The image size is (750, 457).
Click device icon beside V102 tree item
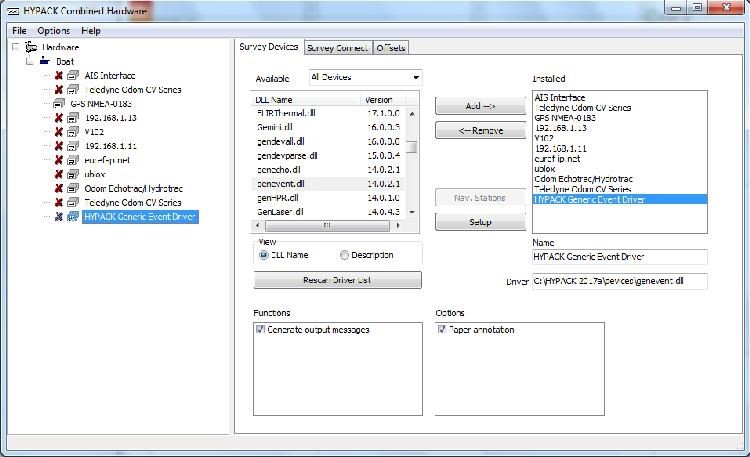73,132
